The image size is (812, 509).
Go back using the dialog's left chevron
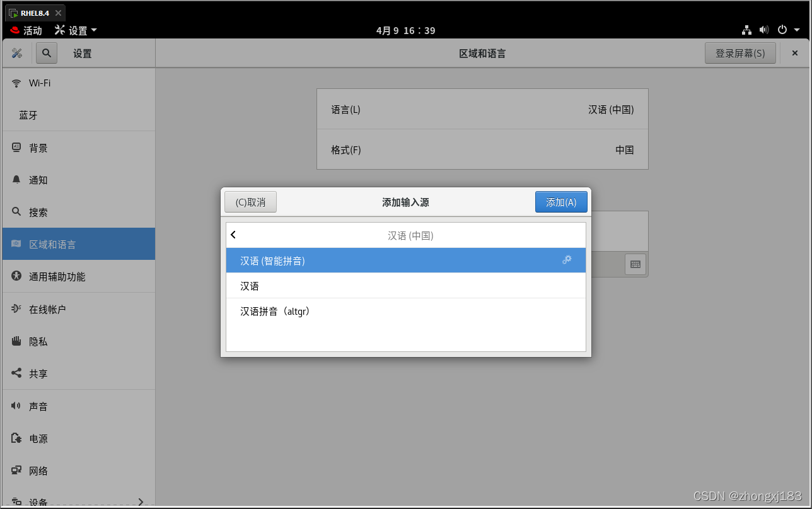coord(233,235)
